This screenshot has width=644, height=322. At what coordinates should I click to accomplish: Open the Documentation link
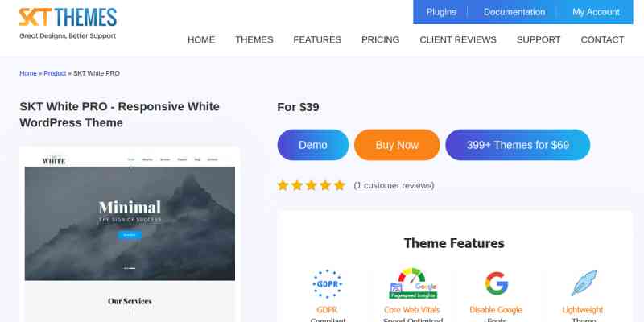click(514, 12)
